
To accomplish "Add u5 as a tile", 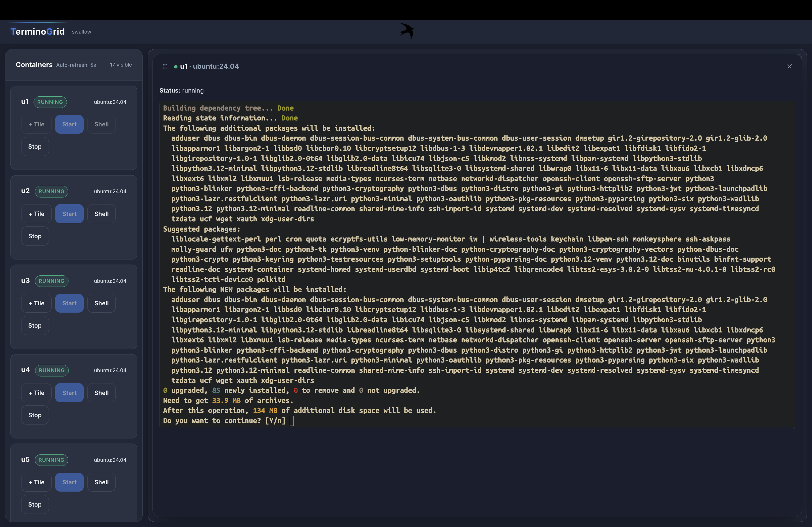I will (x=36, y=482).
